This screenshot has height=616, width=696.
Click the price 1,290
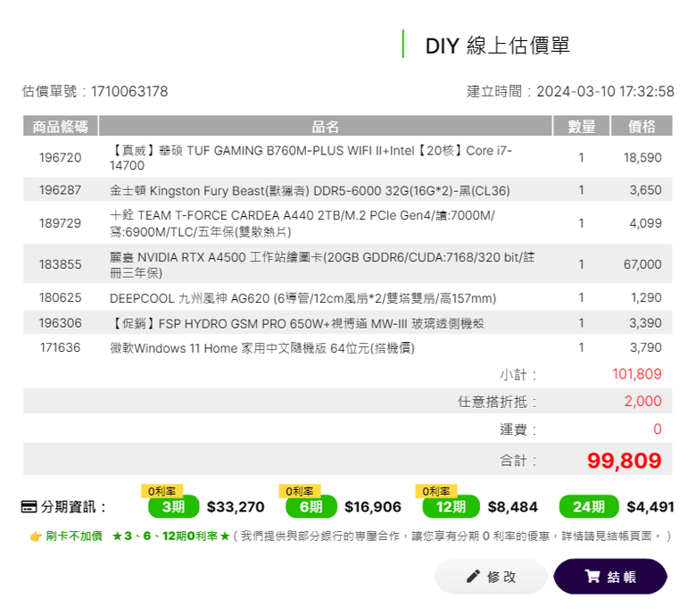[646, 297]
